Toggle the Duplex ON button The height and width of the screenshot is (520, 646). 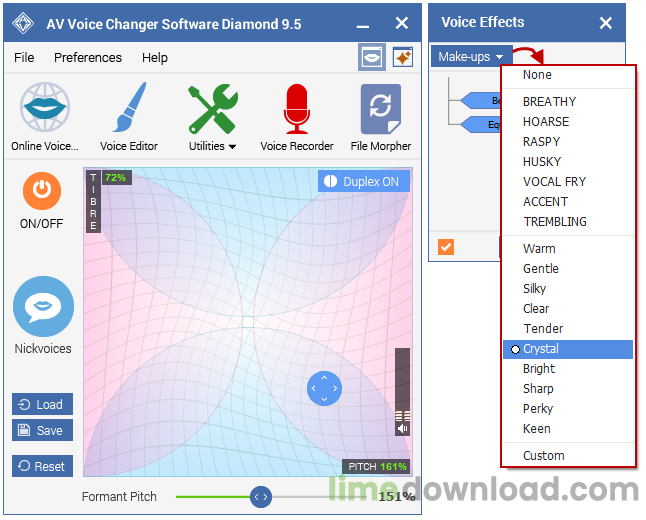364,181
